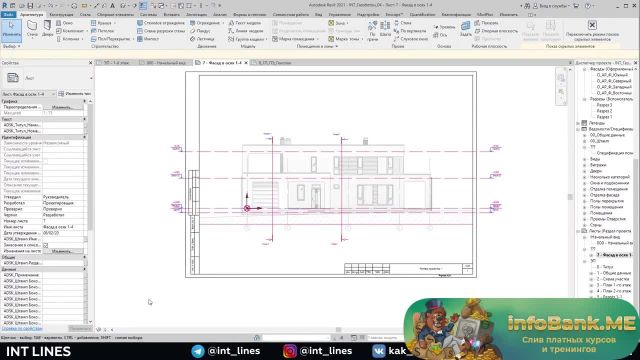Collapse the Идентификация properties group

coord(84,137)
